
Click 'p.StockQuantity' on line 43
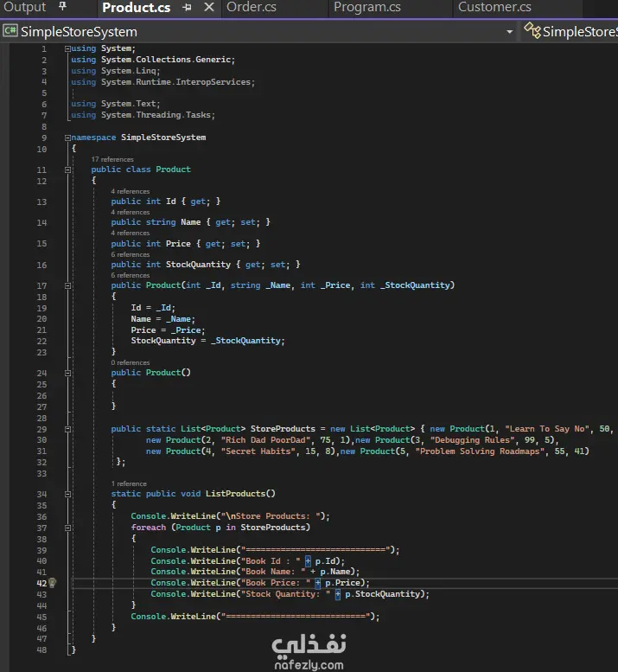tap(385, 594)
